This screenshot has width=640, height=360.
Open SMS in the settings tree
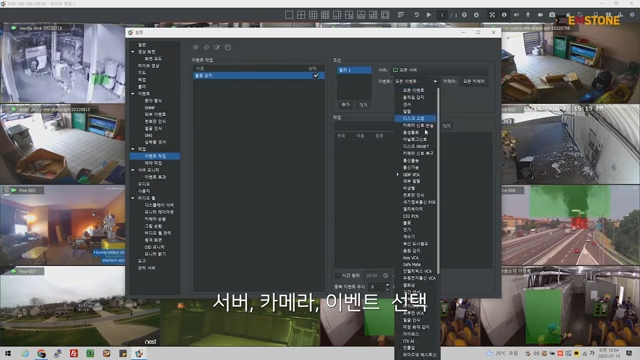(149, 136)
